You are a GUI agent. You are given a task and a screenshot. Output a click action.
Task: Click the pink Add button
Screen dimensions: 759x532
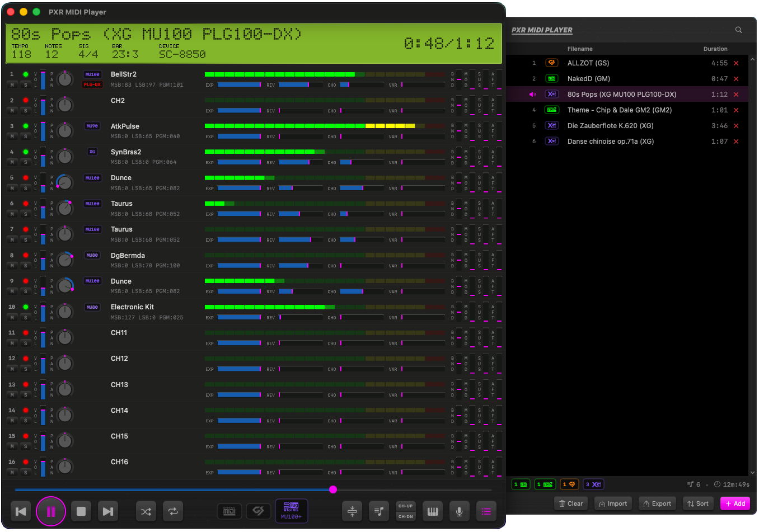[735, 503]
